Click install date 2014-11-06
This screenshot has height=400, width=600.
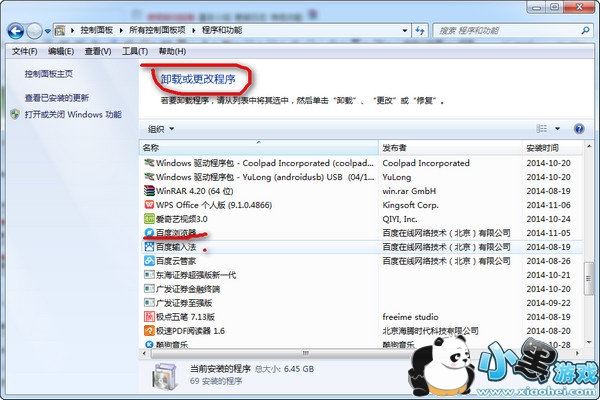coord(548,205)
